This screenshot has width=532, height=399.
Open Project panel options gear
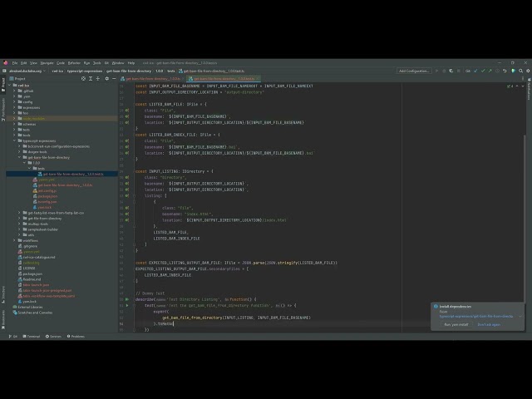point(107,79)
